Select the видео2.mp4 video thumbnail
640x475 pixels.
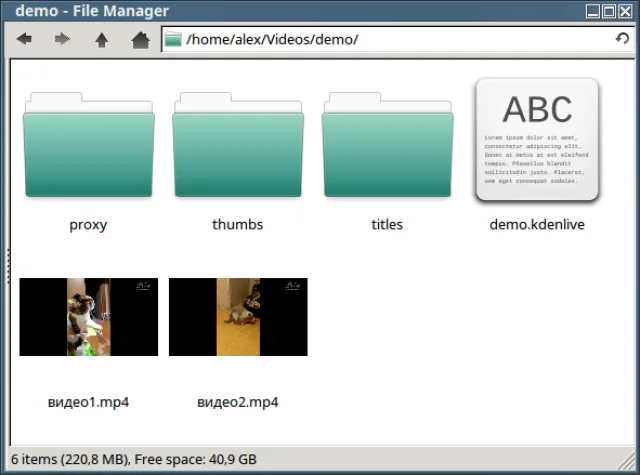coord(238,317)
